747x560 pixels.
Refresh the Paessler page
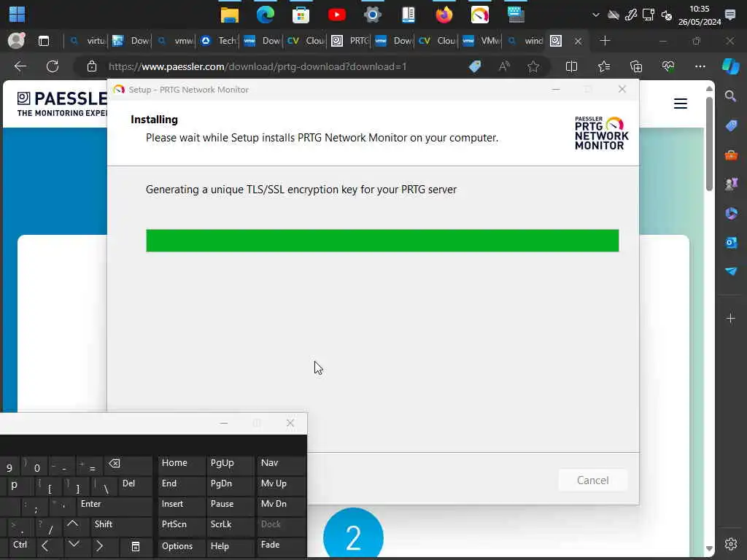click(53, 66)
